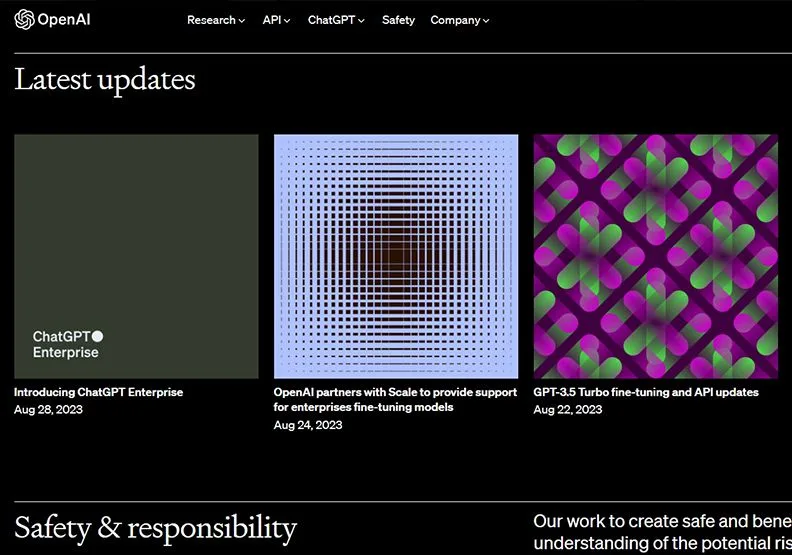This screenshot has height=555, width=792.
Task: Open the Research menu
Action: pos(216,20)
